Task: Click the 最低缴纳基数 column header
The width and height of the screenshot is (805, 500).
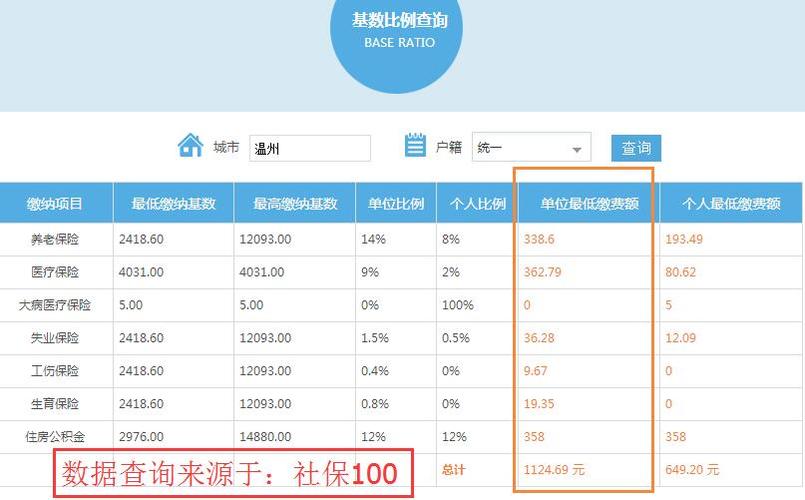Action: (x=174, y=203)
